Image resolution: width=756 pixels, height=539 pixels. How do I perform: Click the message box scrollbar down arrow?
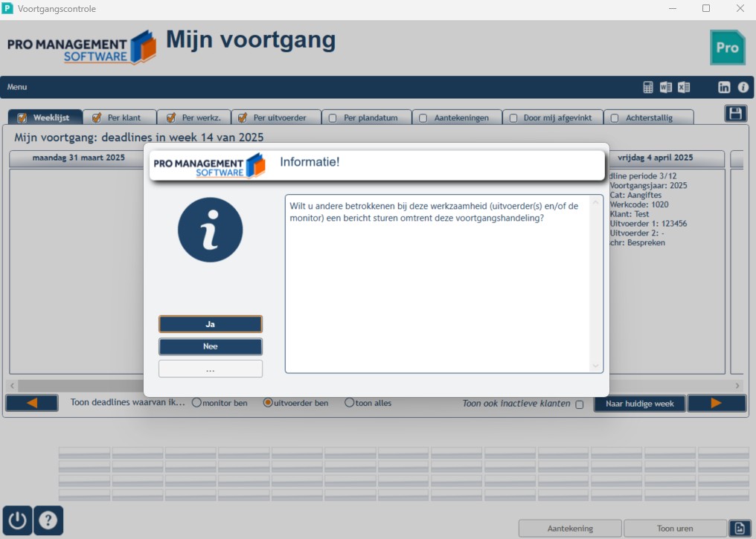click(595, 366)
